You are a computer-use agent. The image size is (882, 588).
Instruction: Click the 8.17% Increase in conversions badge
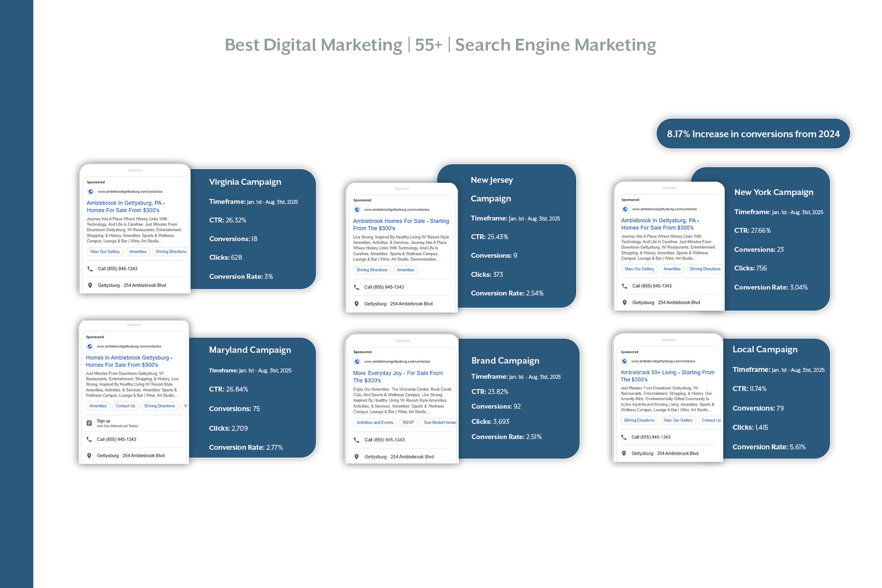pos(753,134)
